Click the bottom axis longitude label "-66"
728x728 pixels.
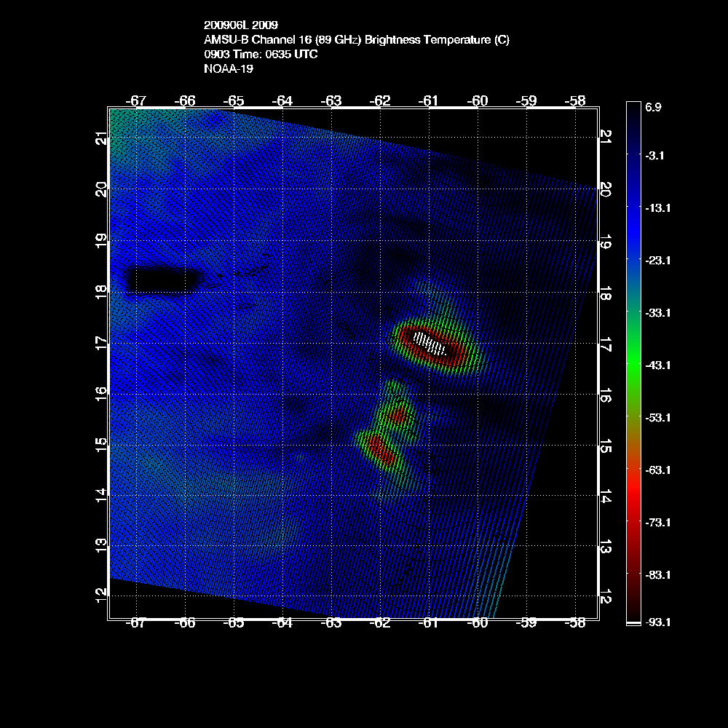185,623
